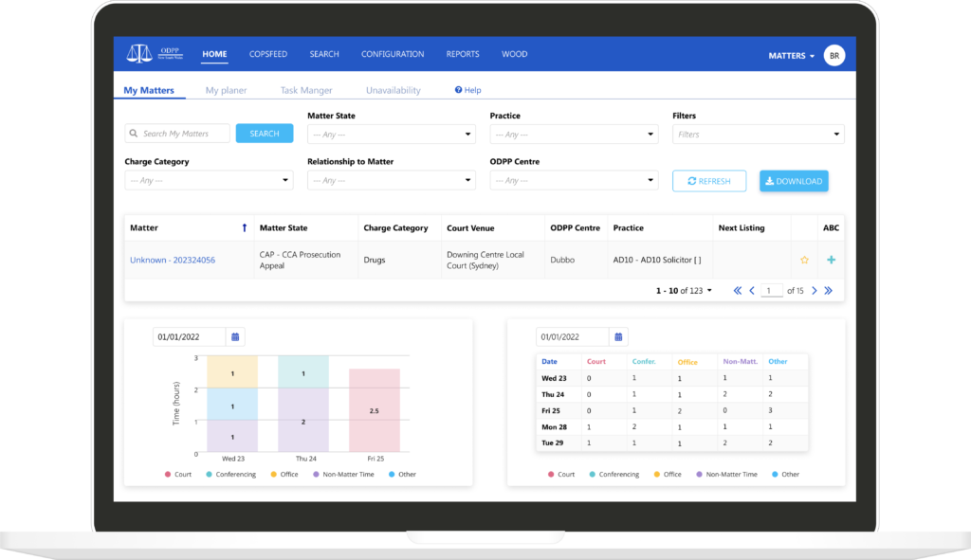Sort by Matter column arrow

point(245,228)
